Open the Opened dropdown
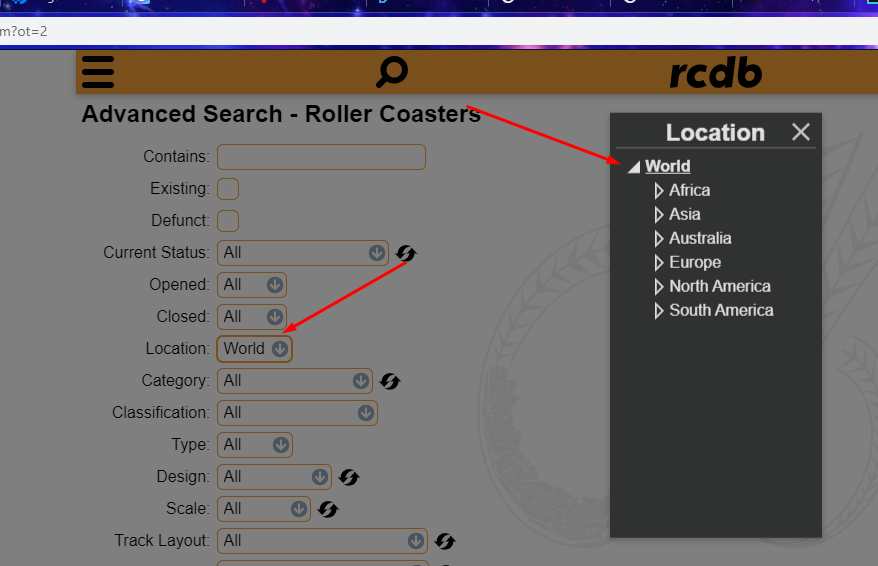 (x=252, y=285)
